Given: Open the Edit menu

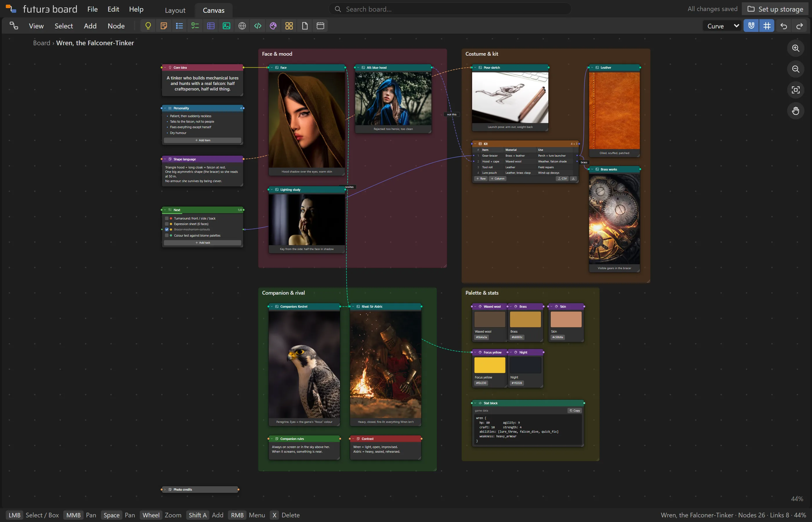Looking at the screenshot, I should click(113, 9).
